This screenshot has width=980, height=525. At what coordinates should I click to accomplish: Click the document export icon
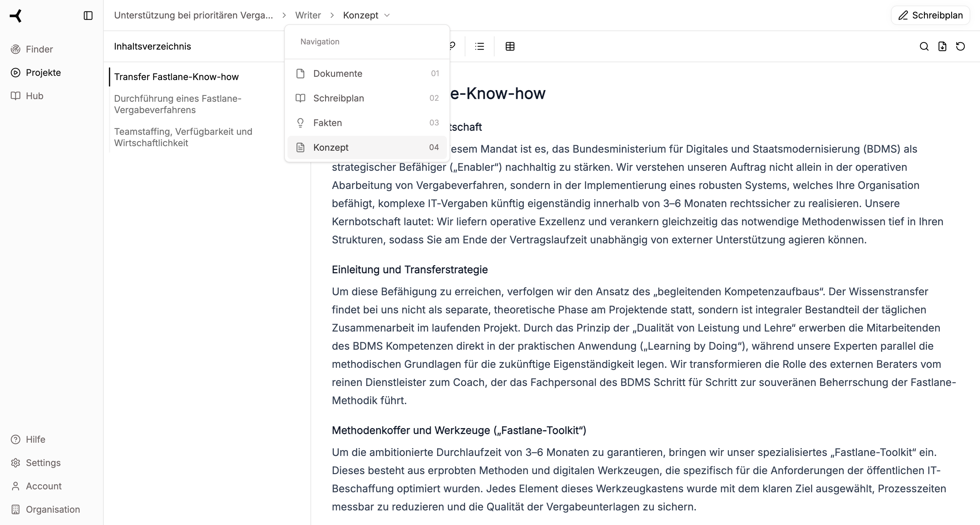point(942,46)
